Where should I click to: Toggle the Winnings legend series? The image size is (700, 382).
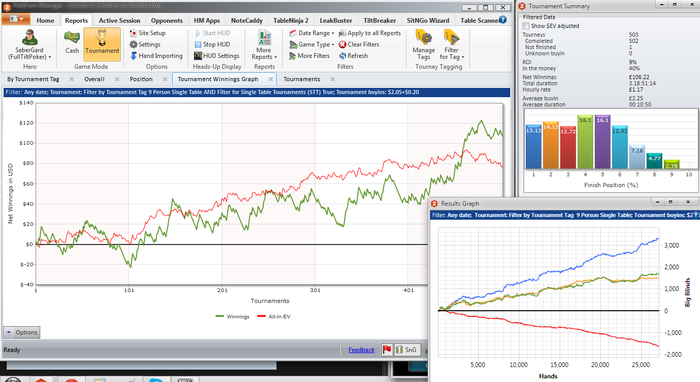coord(232,316)
